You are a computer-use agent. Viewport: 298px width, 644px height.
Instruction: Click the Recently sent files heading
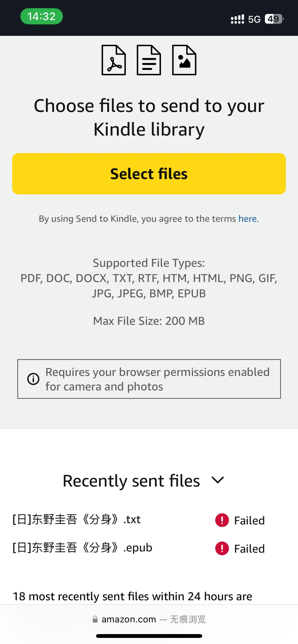tap(131, 481)
